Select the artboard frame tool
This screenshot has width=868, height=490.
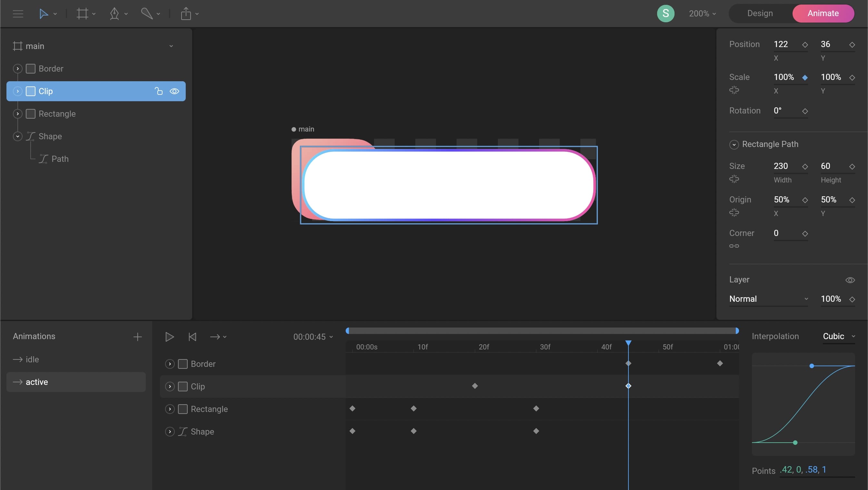tap(82, 14)
